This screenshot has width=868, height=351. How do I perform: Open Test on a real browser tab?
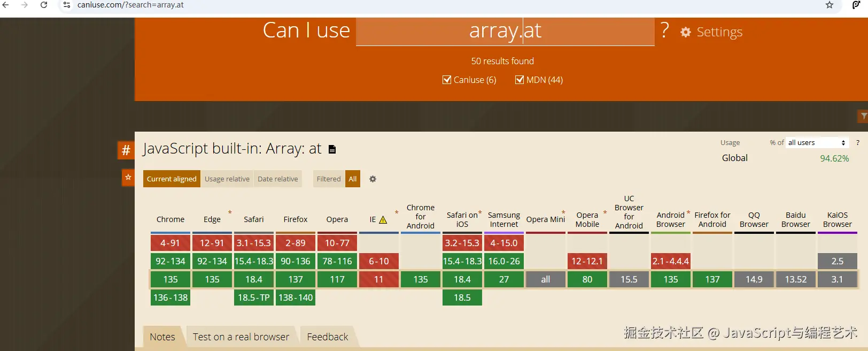pos(241,337)
